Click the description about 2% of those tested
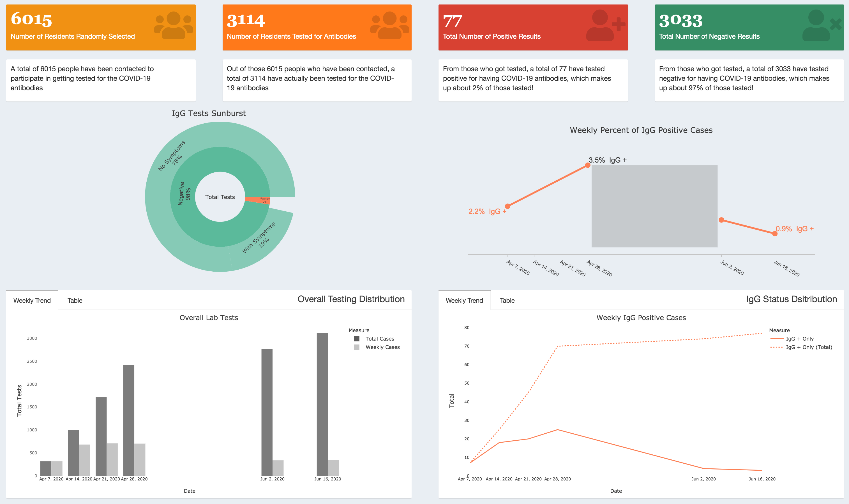This screenshot has width=849, height=504. [x=527, y=78]
